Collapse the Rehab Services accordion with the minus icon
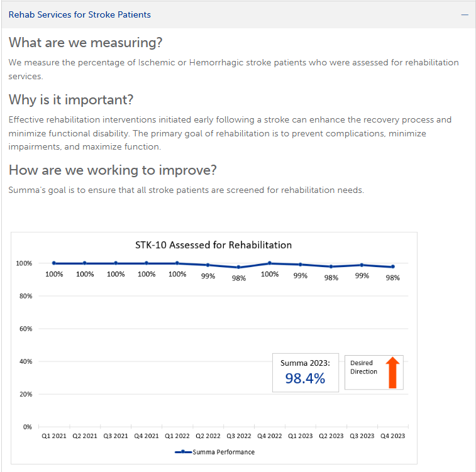Image resolution: width=476 pixels, height=472 pixels. point(465,14)
